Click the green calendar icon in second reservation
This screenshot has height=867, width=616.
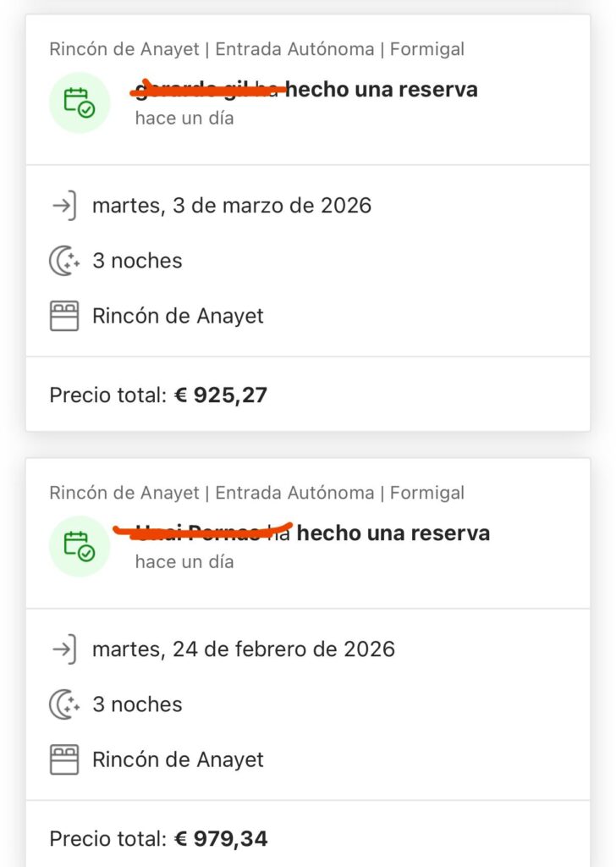80,546
